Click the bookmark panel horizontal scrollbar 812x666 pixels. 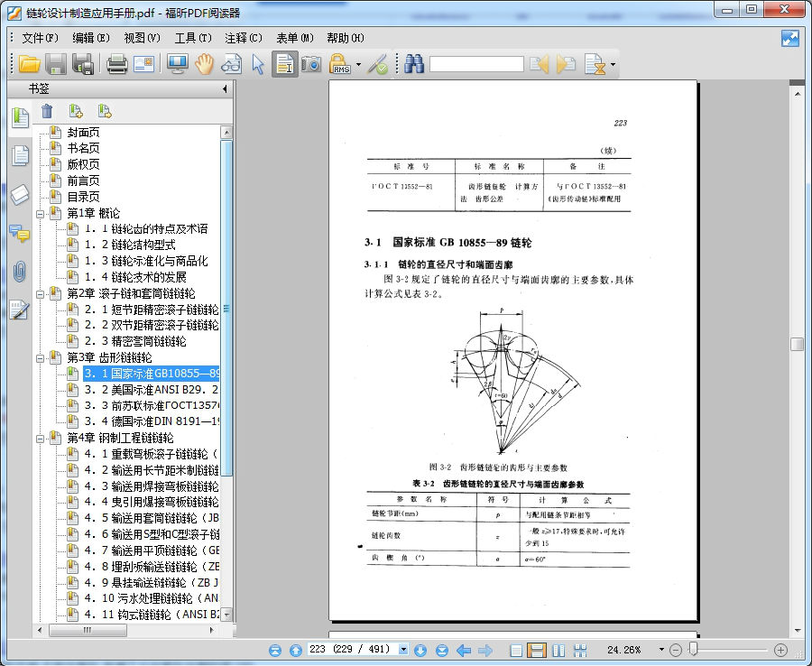(88, 630)
